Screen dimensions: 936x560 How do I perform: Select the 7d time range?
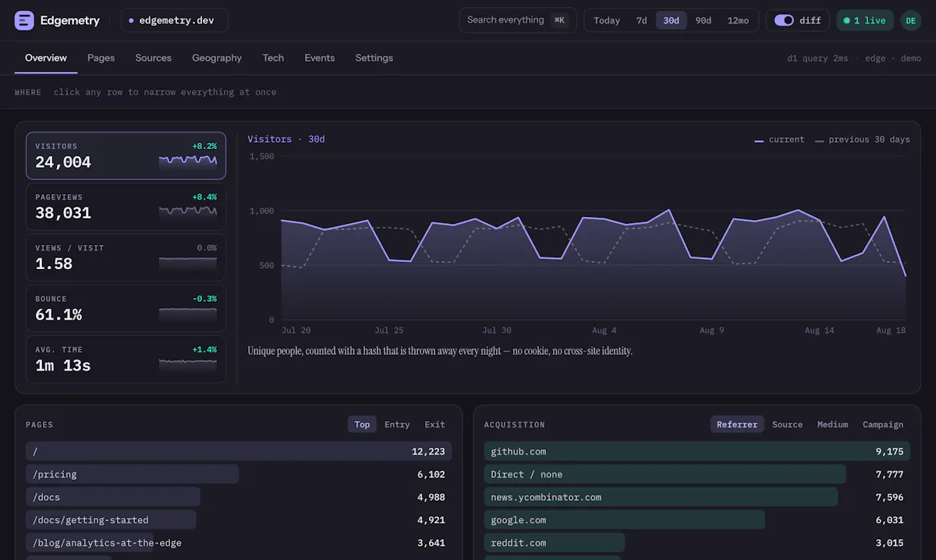(641, 20)
